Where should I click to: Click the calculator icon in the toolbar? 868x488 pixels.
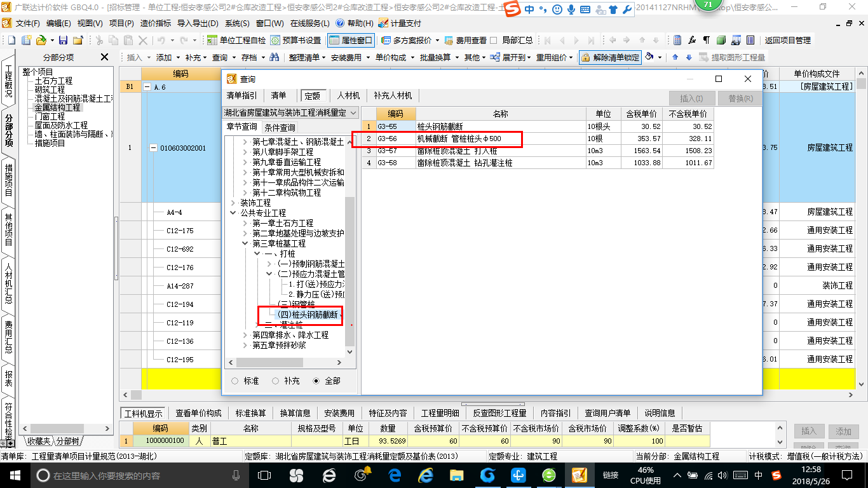click(x=677, y=40)
